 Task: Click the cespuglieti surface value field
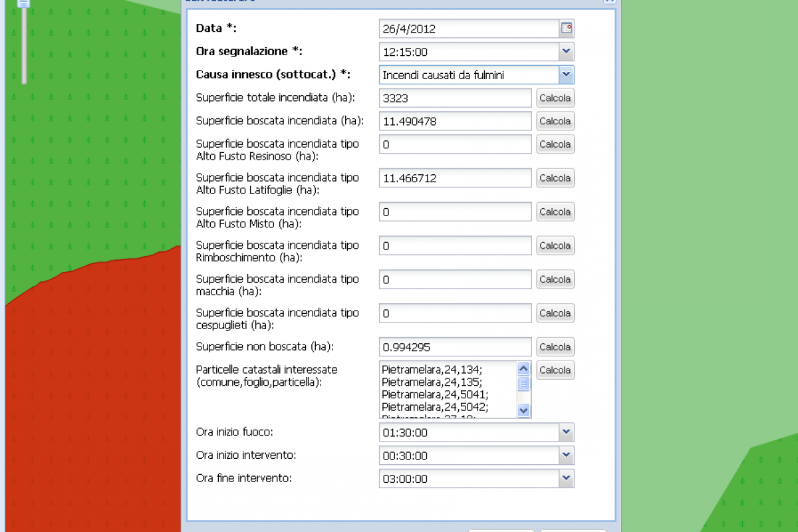pyautogui.click(x=456, y=313)
